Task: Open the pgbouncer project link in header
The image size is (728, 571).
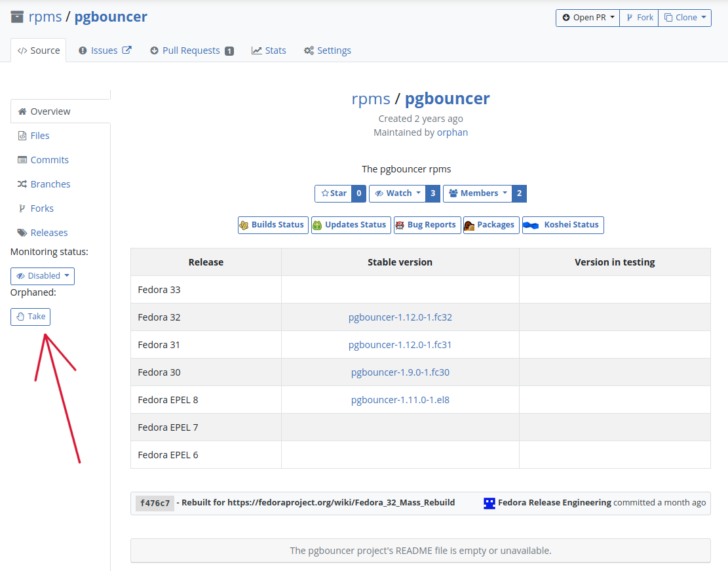Action: [111, 17]
